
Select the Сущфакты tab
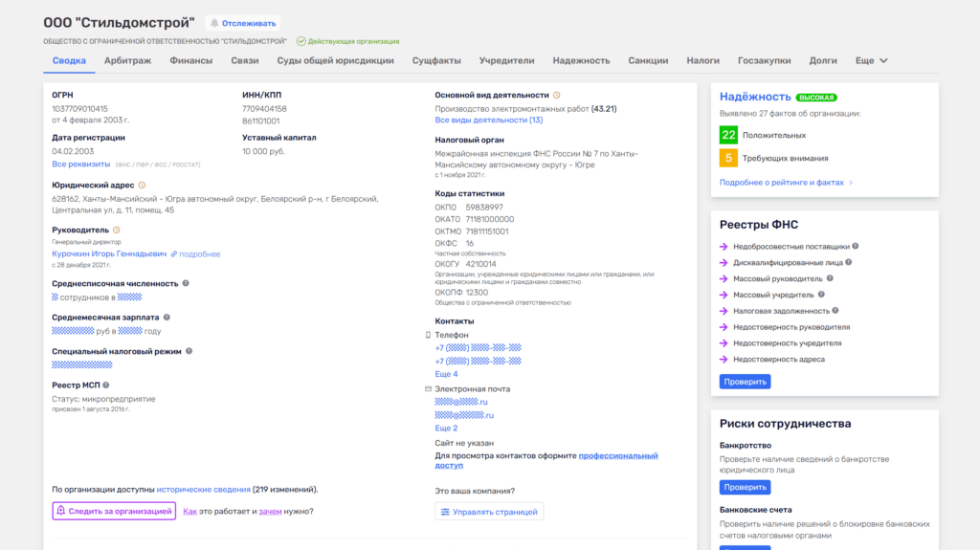pyautogui.click(x=436, y=60)
